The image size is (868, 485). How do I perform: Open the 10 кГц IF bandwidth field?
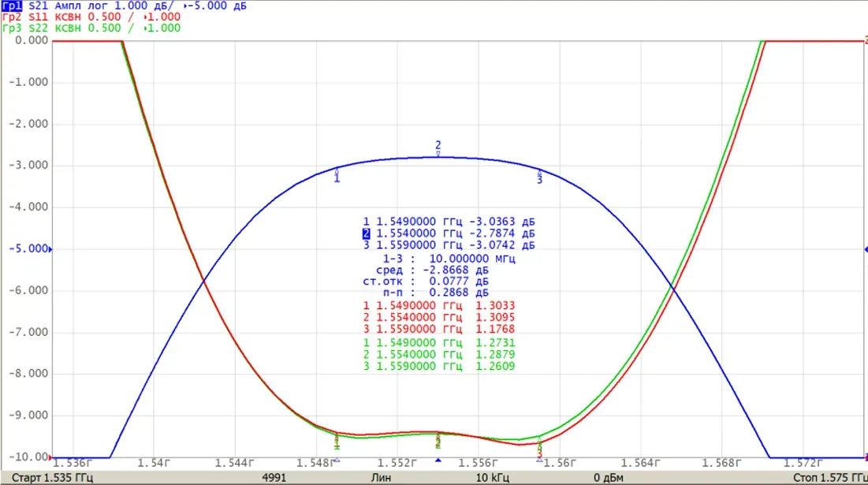(493, 477)
